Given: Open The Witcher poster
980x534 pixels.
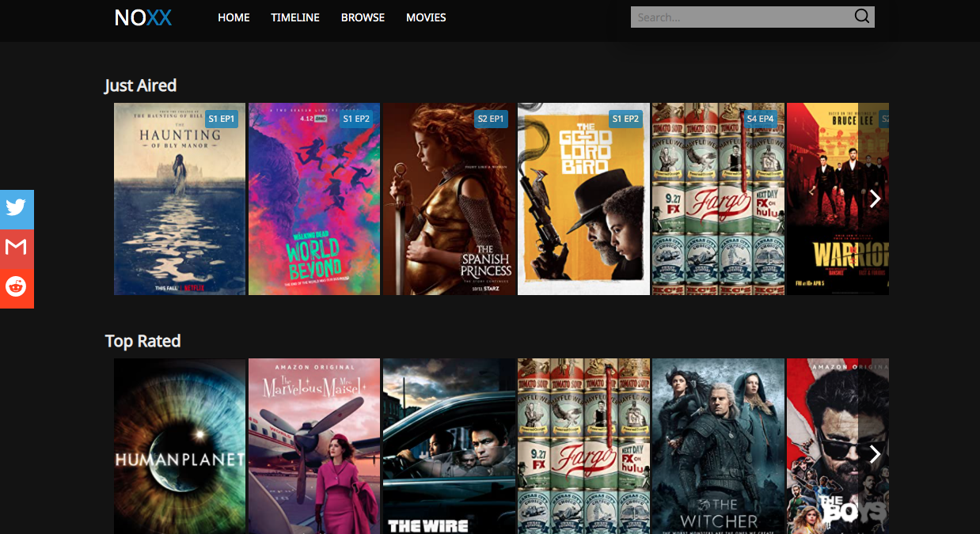Looking at the screenshot, I should tap(718, 446).
